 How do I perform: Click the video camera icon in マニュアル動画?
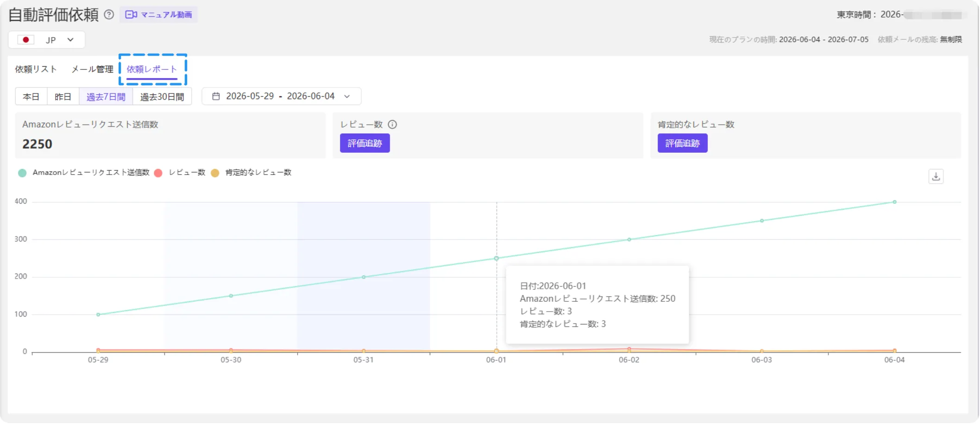pos(131,15)
